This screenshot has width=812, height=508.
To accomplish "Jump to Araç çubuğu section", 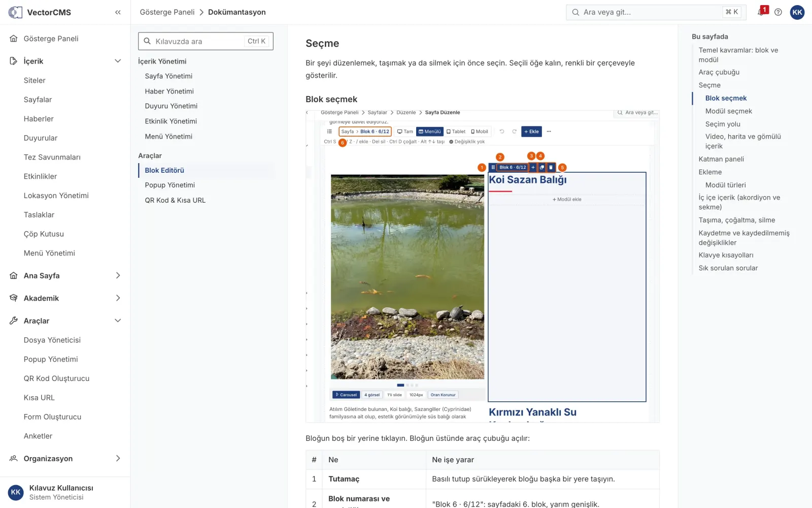I will click(719, 72).
